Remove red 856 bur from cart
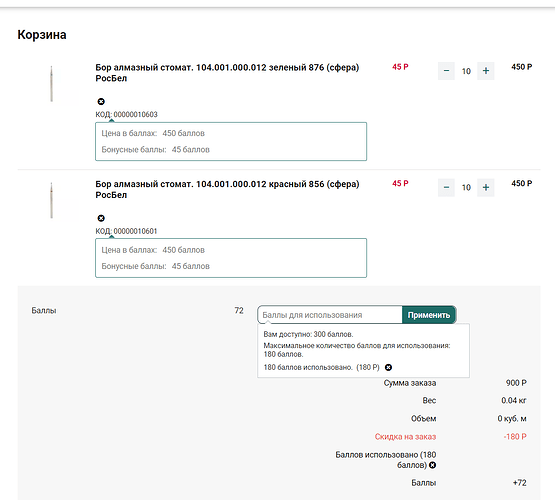Image resolution: width=555 pixels, height=500 pixels. pyautogui.click(x=101, y=218)
